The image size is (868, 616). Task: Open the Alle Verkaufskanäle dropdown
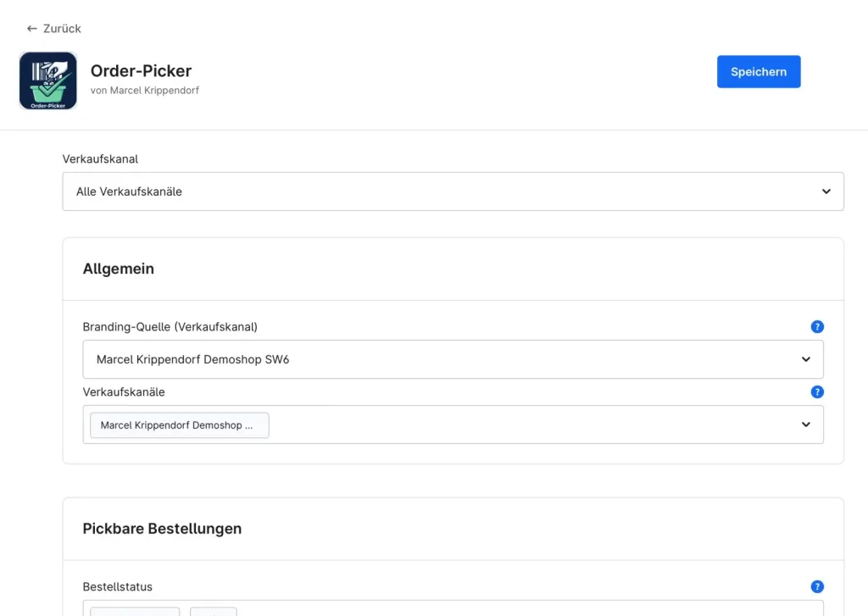click(453, 191)
